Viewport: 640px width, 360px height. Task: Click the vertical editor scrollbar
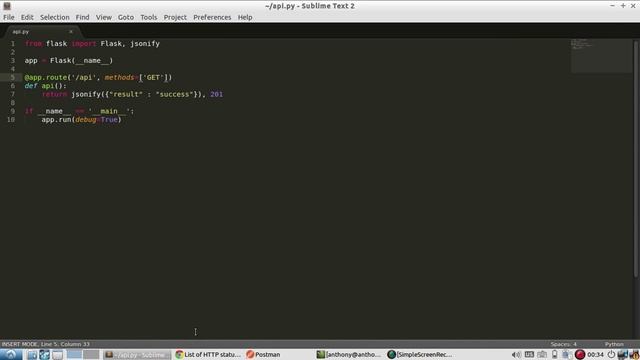[x=636, y=159]
